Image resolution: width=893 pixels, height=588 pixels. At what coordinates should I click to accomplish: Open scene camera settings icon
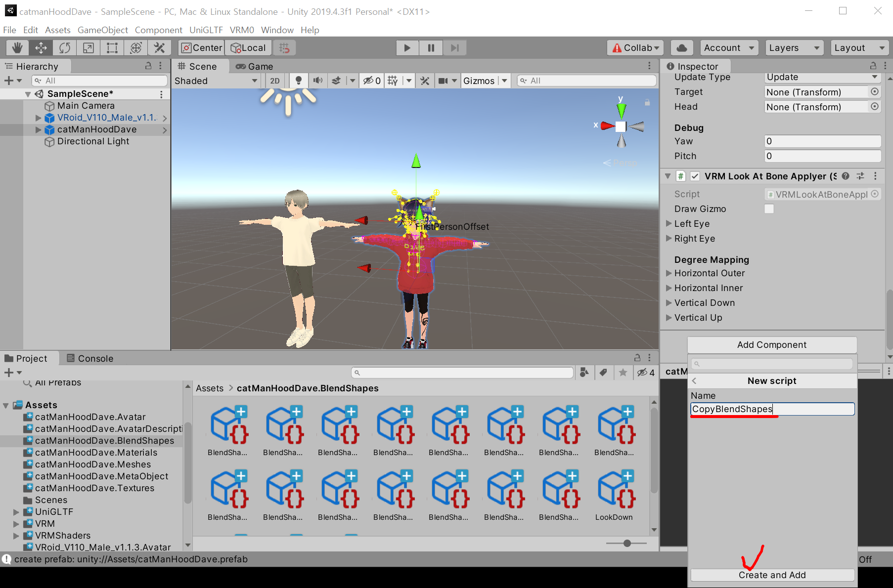point(443,81)
